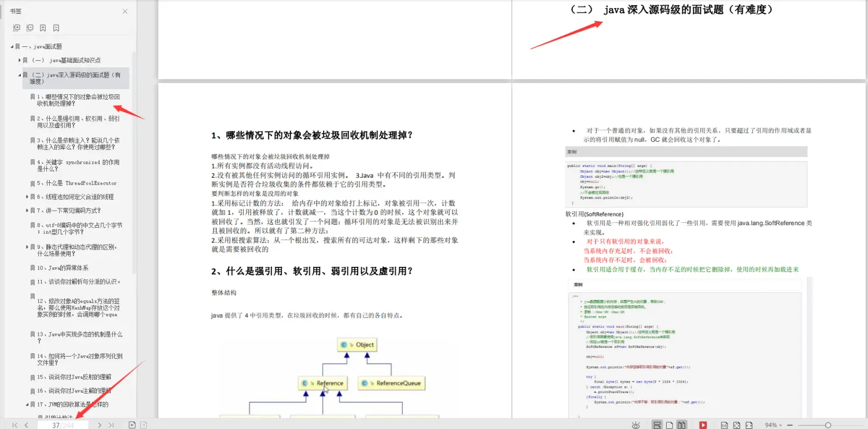The width and height of the screenshot is (868, 429).
Task: Open bookmark 17、JVM的回收算法是怎样的
Action: point(72,404)
